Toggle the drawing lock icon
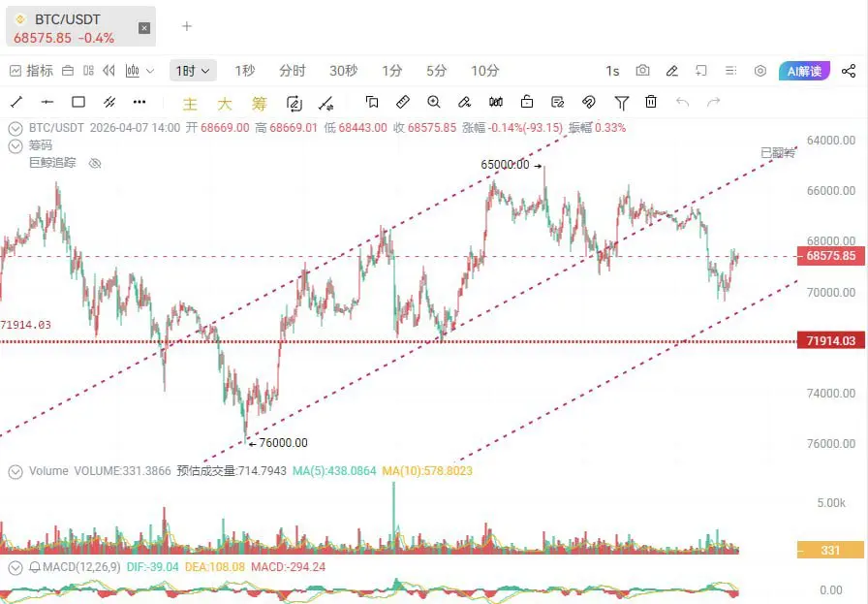This screenshot has width=868, height=604. point(527,102)
